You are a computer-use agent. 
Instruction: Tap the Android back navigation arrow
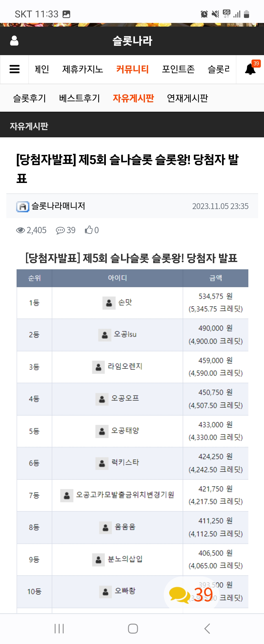click(x=207, y=628)
